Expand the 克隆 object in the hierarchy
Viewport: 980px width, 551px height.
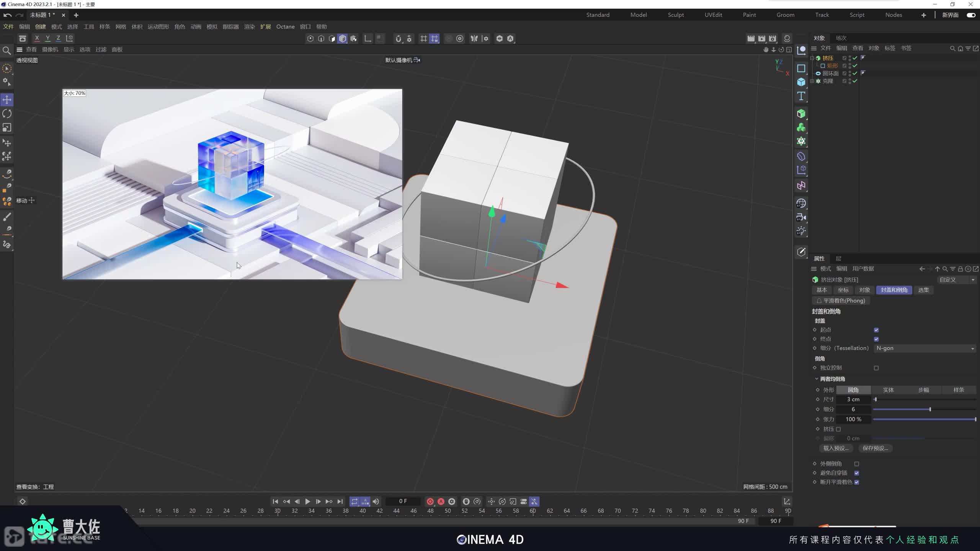point(812,81)
